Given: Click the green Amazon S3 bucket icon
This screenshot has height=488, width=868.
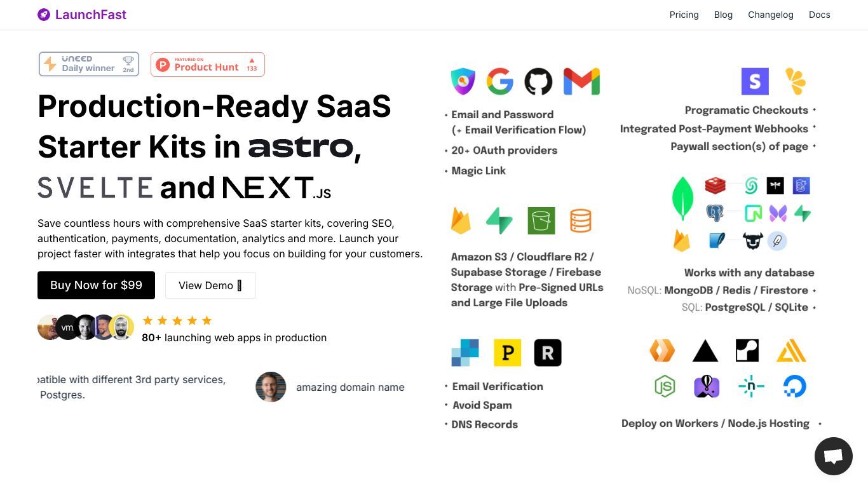Looking at the screenshot, I should tap(541, 220).
